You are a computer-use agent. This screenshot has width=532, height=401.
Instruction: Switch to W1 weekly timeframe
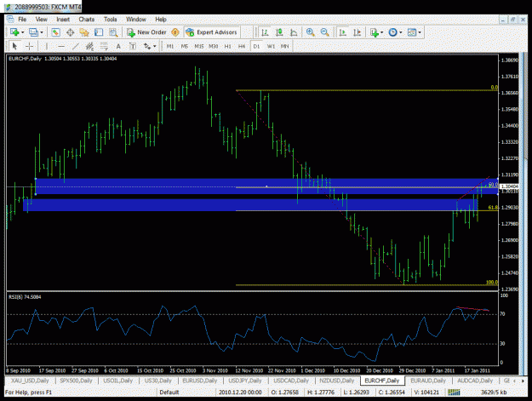tap(271, 46)
